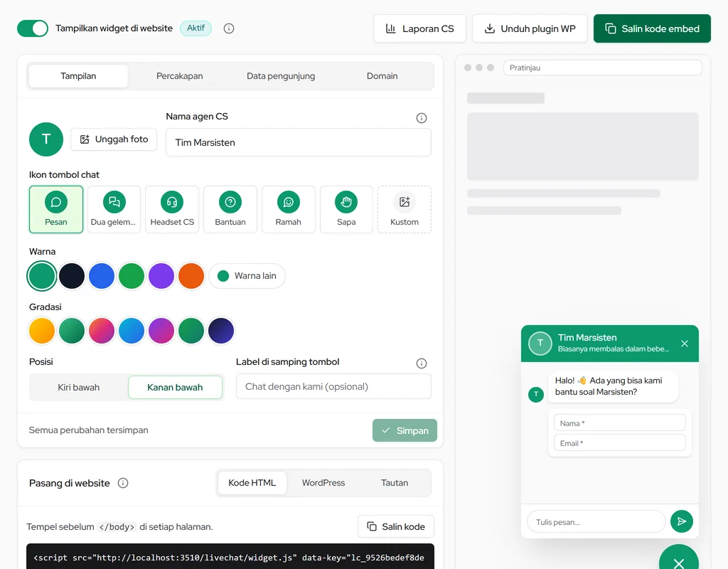Show info for Label di samping tombol
Screen dimensions: 728x569
pyautogui.click(x=421, y=363)
